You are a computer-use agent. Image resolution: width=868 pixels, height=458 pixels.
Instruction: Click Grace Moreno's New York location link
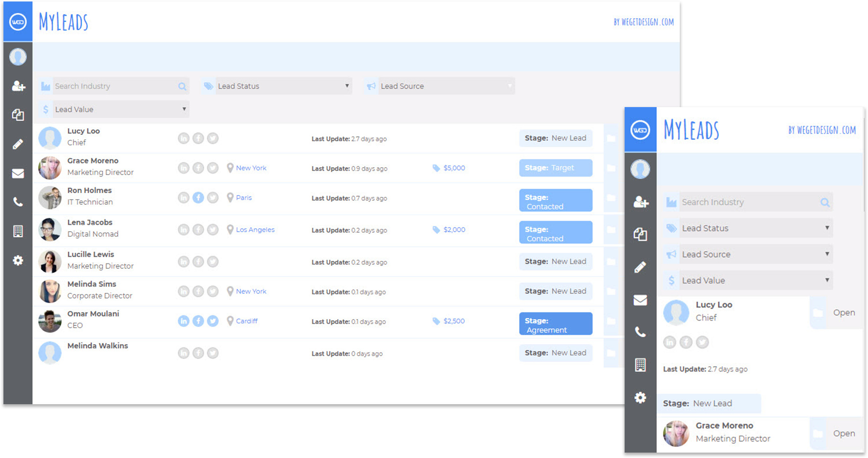click(251, 168)
